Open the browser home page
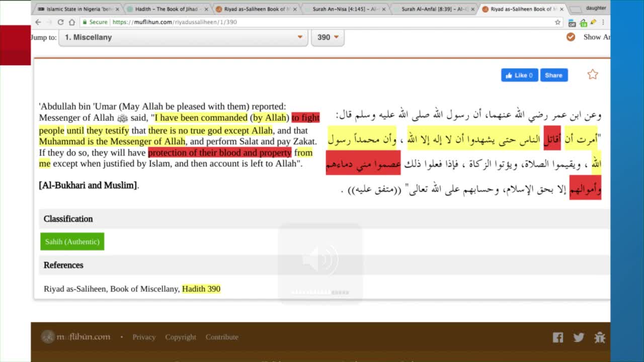The image size is (644, 362). click(71, 22)
